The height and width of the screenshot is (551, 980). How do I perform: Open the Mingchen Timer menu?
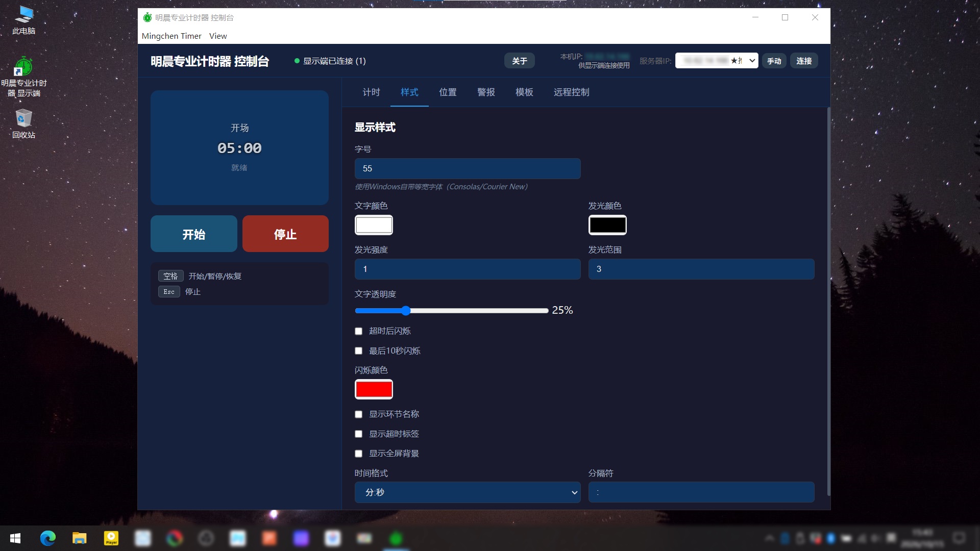click(171, 36)
